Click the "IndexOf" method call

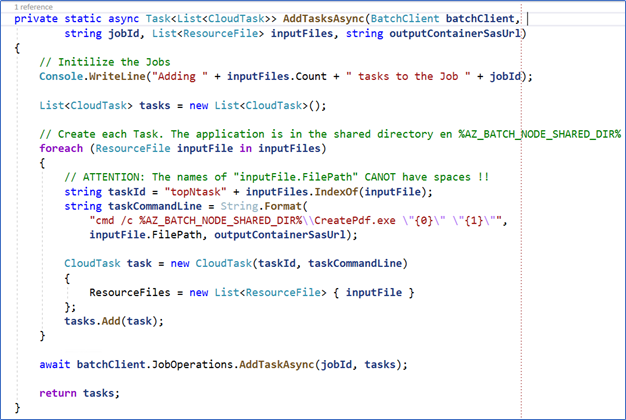pyautogui.click(x=336, y=192)
